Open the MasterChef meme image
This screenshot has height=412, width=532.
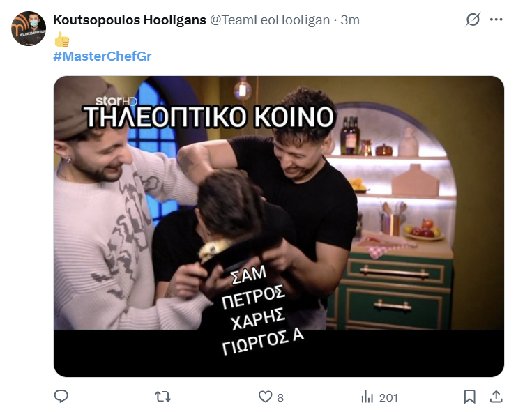click(x=279, y=226)
